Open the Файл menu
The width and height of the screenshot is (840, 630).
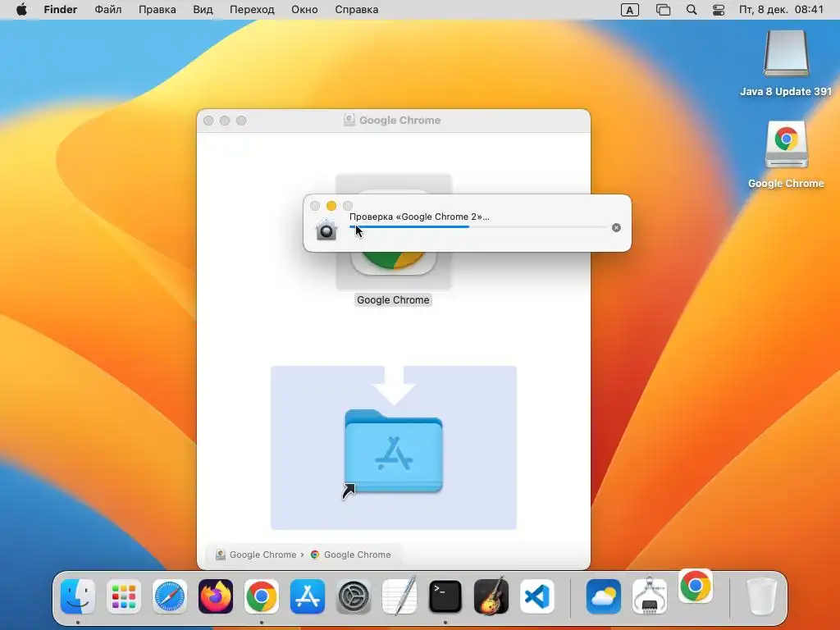[x=108, y=10]
